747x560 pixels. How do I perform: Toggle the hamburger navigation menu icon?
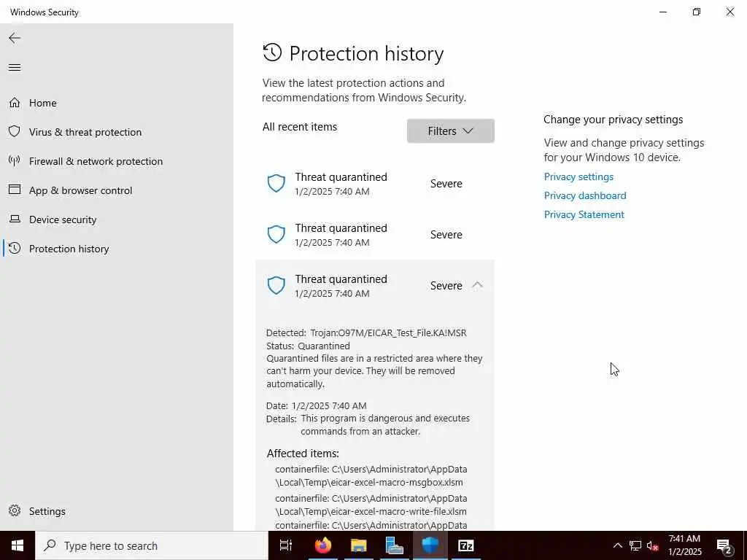(15, 67)
